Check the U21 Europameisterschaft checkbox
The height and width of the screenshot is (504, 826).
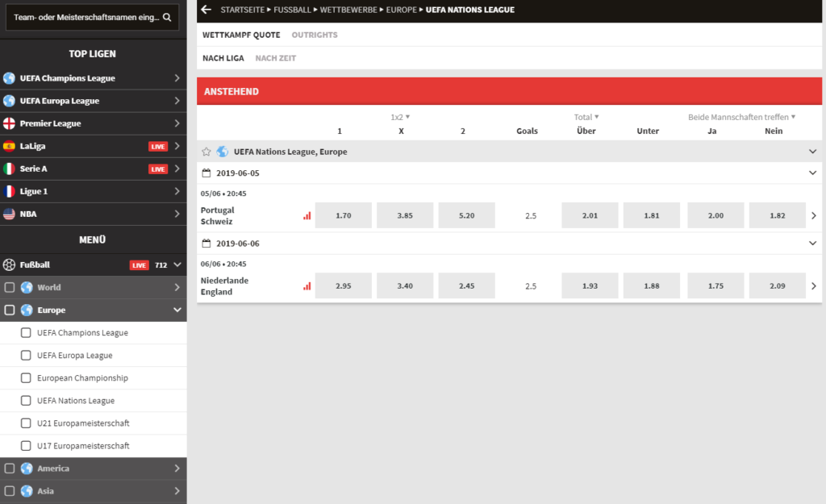pos(26,423)
